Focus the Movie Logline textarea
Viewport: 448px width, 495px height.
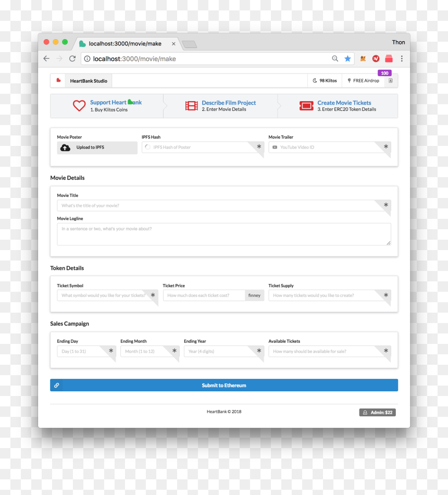(x=224, y=234)
